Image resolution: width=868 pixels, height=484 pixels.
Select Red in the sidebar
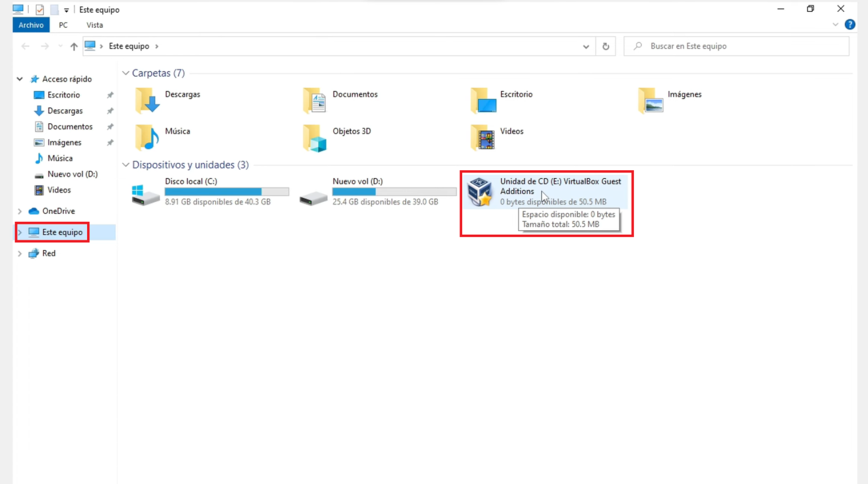pyautogui.click(x=49, y=253)
